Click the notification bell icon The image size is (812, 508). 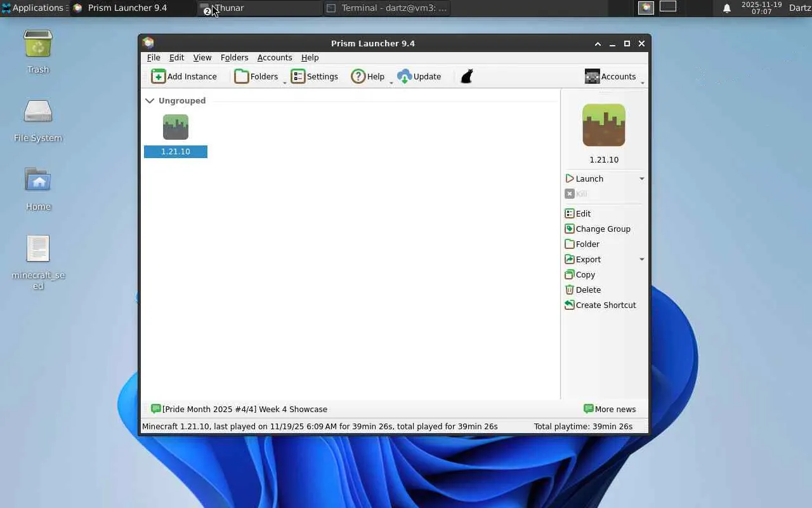point(727,8)
